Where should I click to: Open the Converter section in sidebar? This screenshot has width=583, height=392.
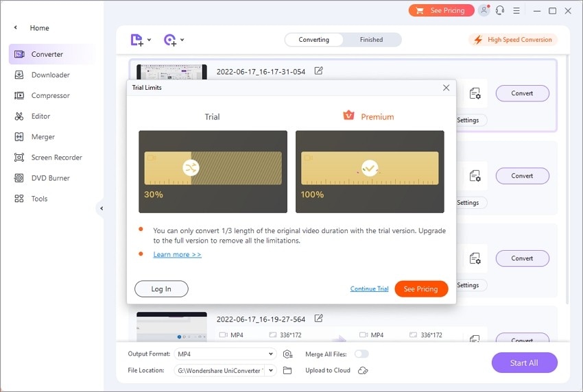[52, 54]
